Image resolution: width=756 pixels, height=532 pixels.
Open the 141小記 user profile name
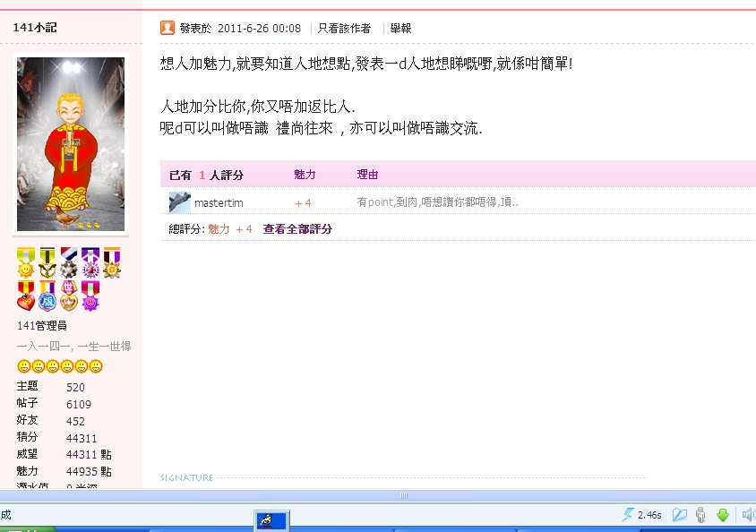(35, 28)
